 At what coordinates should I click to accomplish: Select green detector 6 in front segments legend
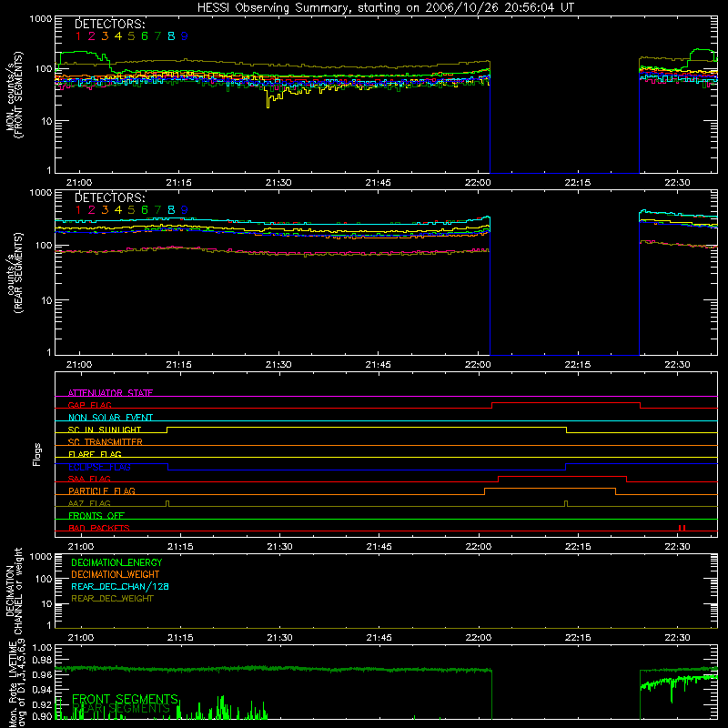coord(145,35)
